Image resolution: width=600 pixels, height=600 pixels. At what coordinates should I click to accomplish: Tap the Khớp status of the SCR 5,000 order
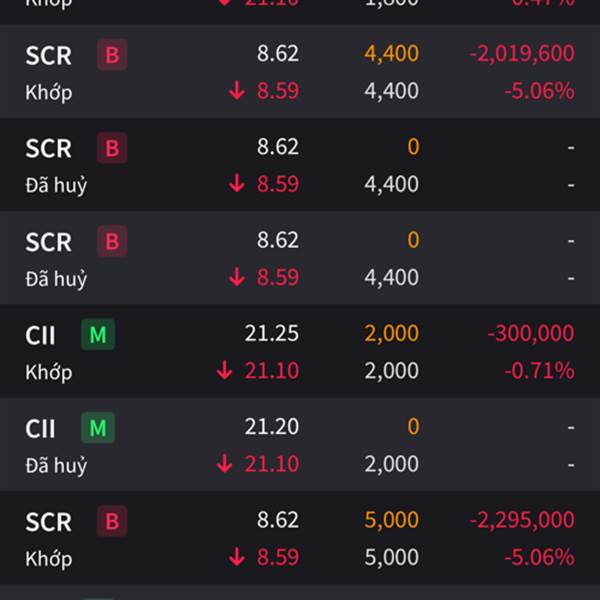click(49, 559)
